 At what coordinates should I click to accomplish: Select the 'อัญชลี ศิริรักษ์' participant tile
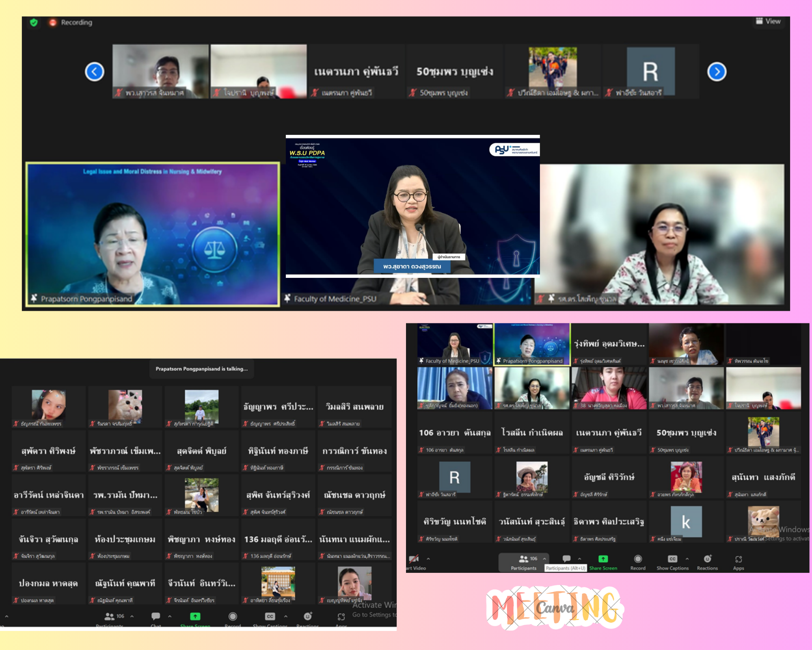coord(609,477)
